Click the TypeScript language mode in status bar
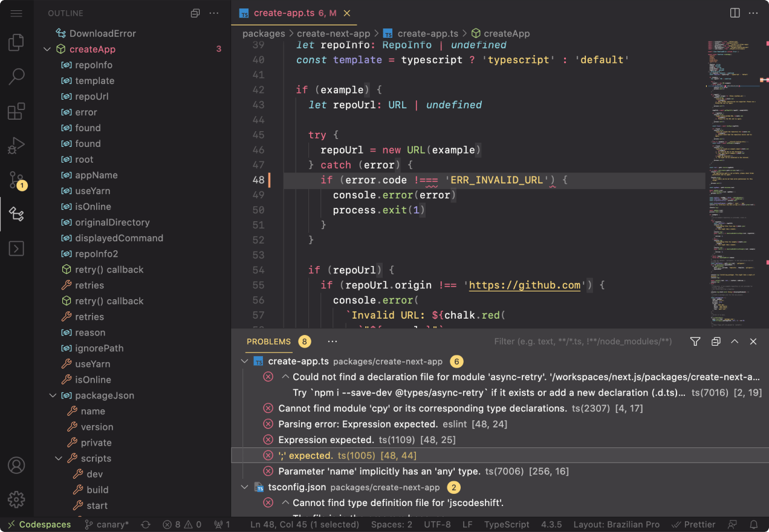 tap(507, 524)
